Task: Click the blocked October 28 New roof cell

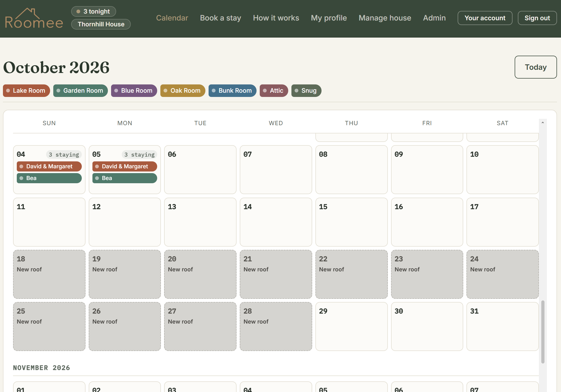Action: [x=276, y=326]
